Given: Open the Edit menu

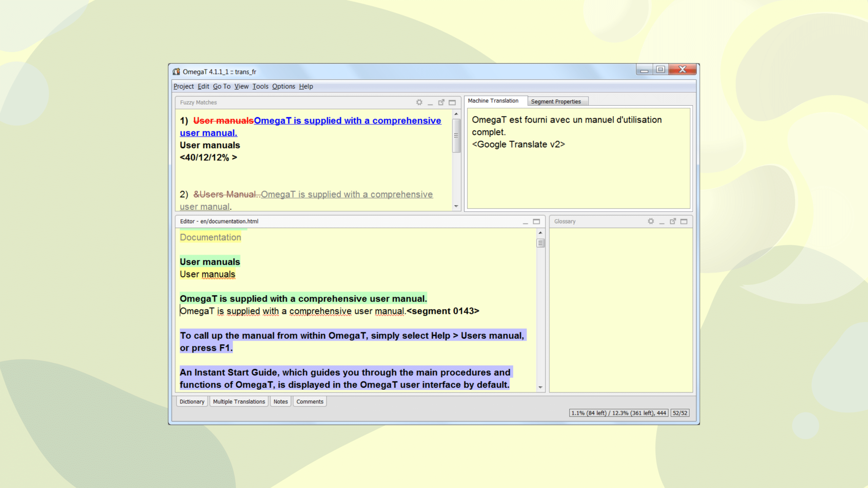Looking at the screenshot, I should [203, 86].
